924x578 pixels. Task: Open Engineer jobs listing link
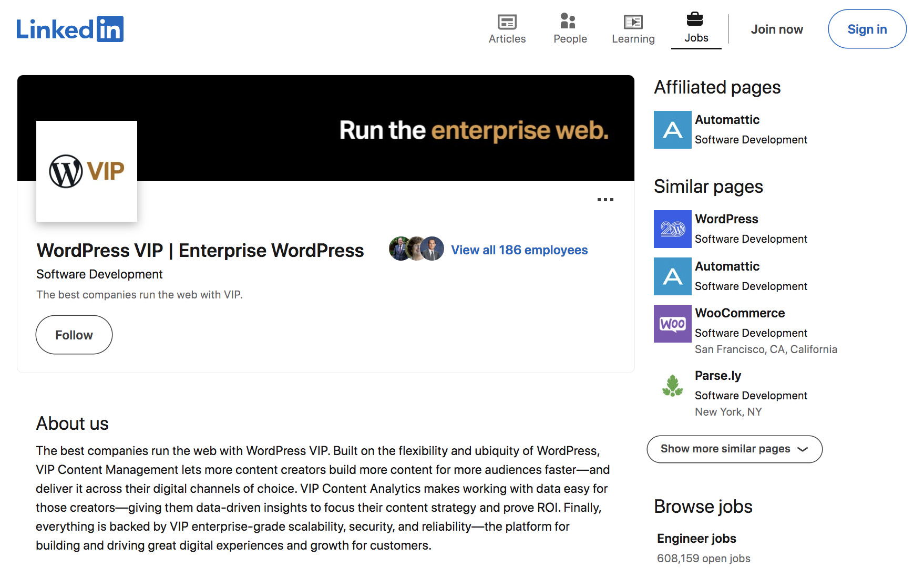coord(696,539)
